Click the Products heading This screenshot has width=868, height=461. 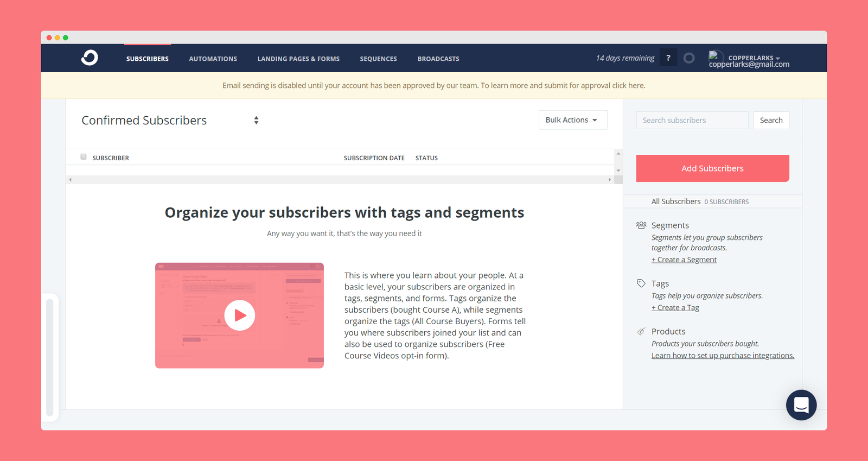click(x=668, y=331)
